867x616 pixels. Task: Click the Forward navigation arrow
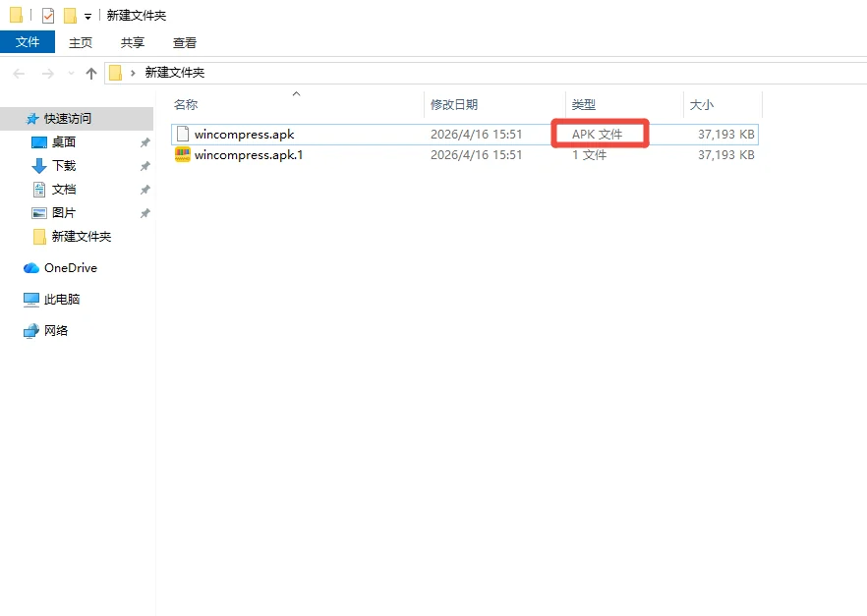pyautogui.click(x=48, y=73)
